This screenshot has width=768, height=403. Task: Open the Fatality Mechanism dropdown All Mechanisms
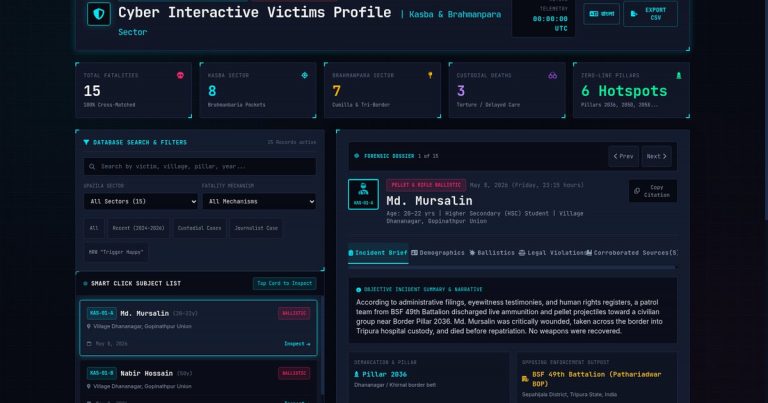pos(259,201)
